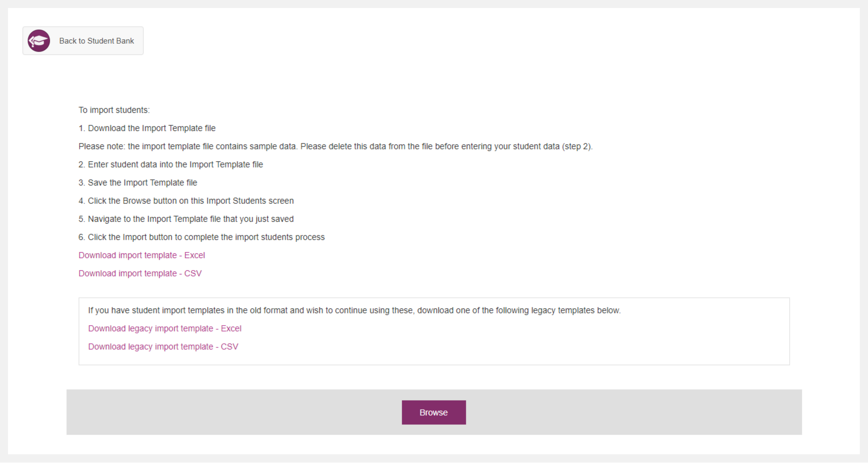The height and width of the screenshot is (463, 868).
Task: Select step 4 Click the Browse button text
Action: point(186,201)
